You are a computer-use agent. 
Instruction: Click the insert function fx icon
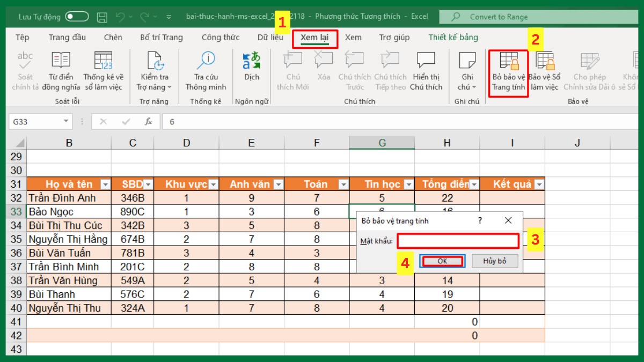tap(149, 122)
